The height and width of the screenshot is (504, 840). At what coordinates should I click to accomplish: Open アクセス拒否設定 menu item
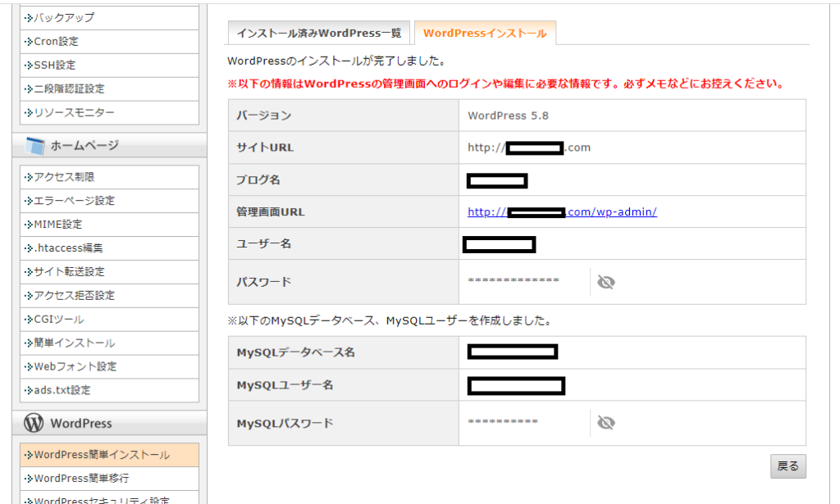tap(109, 295)
